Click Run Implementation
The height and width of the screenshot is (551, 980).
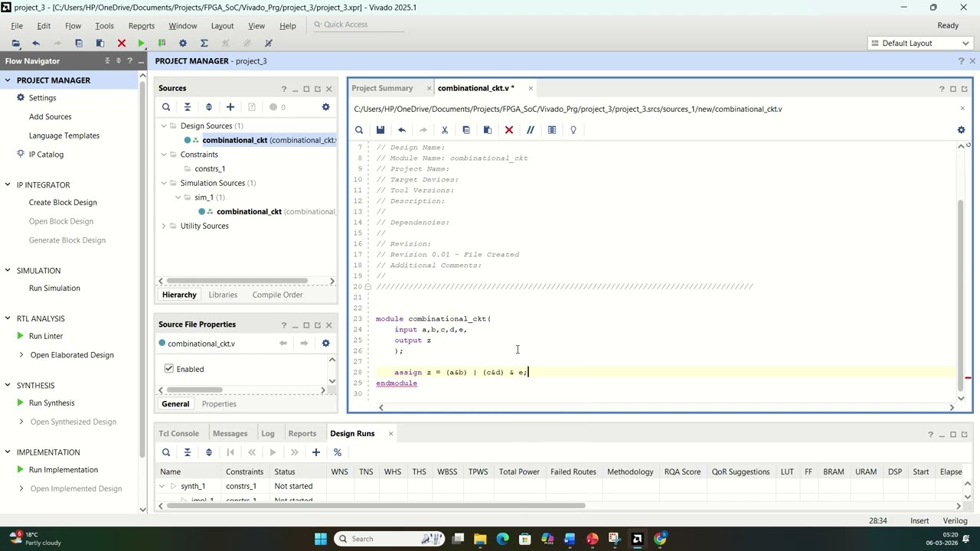64,470
